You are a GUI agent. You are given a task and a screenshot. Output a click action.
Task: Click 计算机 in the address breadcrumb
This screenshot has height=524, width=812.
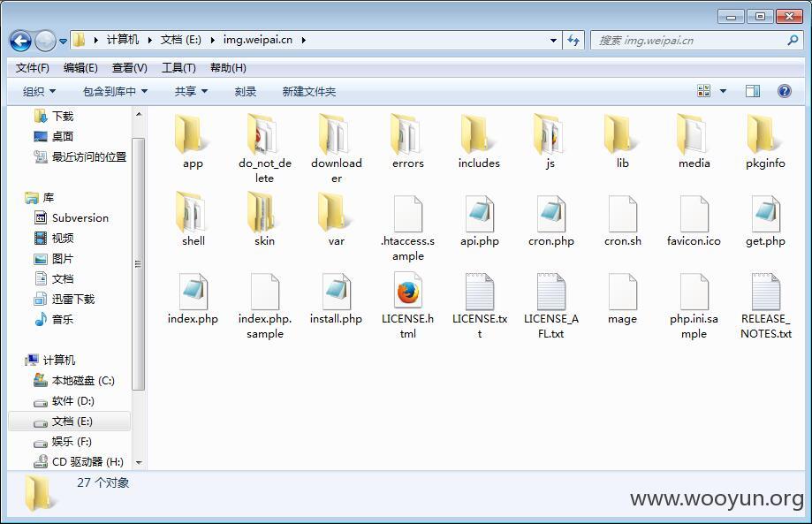point(123,40)
